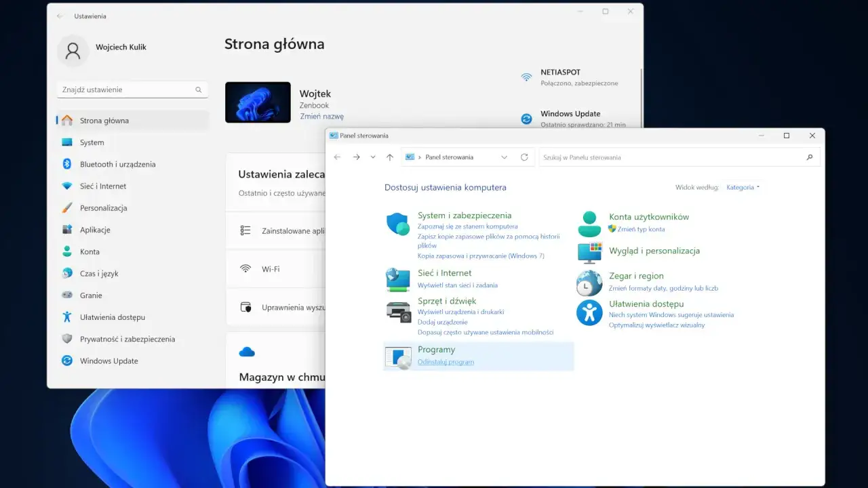The height and width of the screenshot is (488, 868).
Task: Select Strona główna in Ustawienia sidebar
Action: (x=133, y=121)
